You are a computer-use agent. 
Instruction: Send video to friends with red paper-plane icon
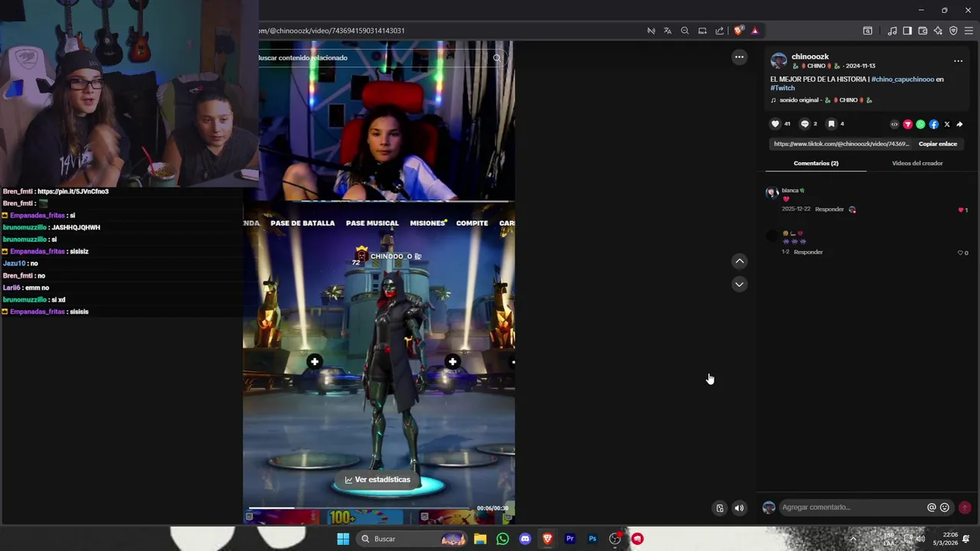tap(907, 124)
